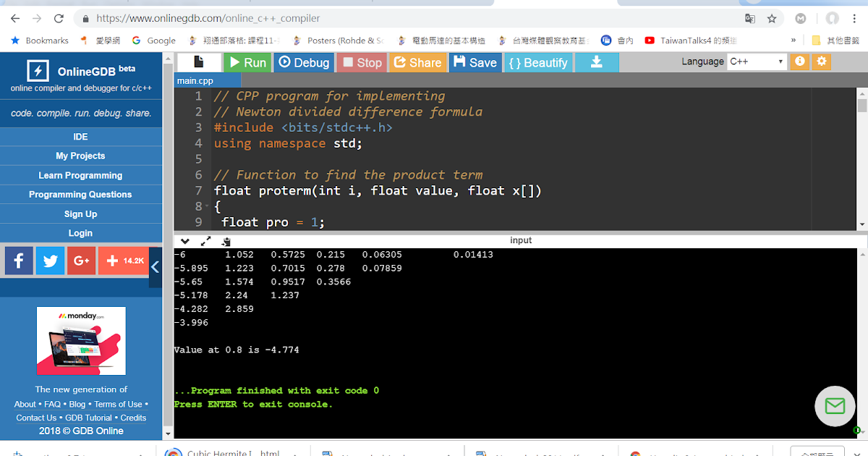Open the orange info icon beside Language
868x456 pixels.
pyautogui.click(x=800, y=62)
